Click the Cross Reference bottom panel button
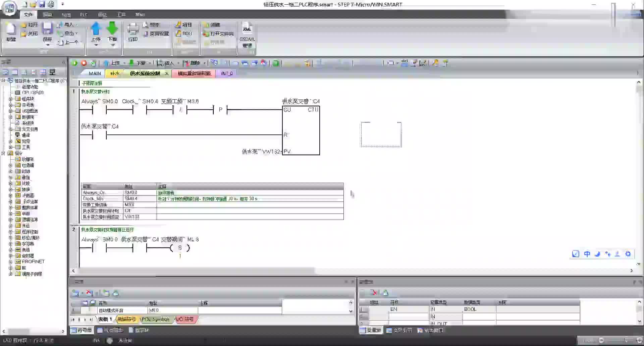This screenshot has width=644, height=346. coord(399,330)
